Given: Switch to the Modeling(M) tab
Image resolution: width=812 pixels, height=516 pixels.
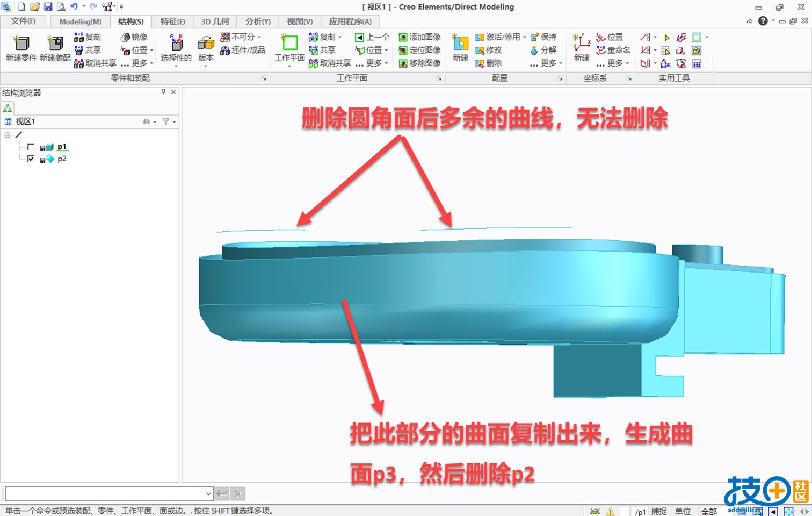Looking at the screenshot, I should tap(80, 21).
